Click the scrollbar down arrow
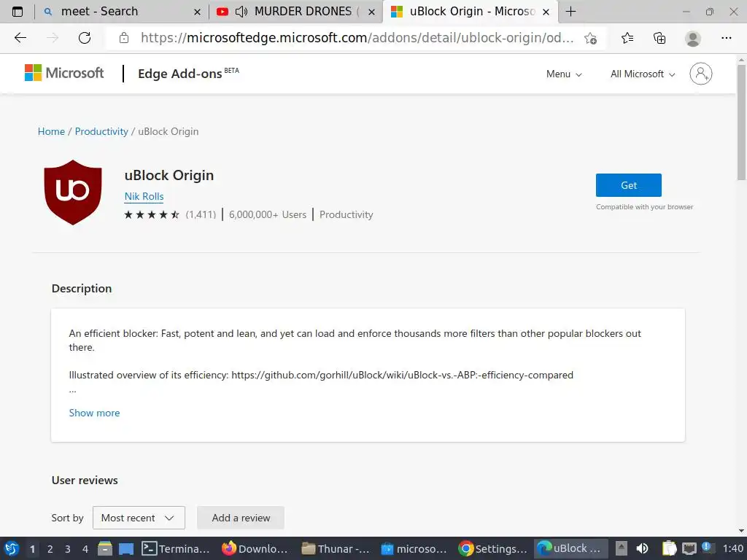 (741, 531)
